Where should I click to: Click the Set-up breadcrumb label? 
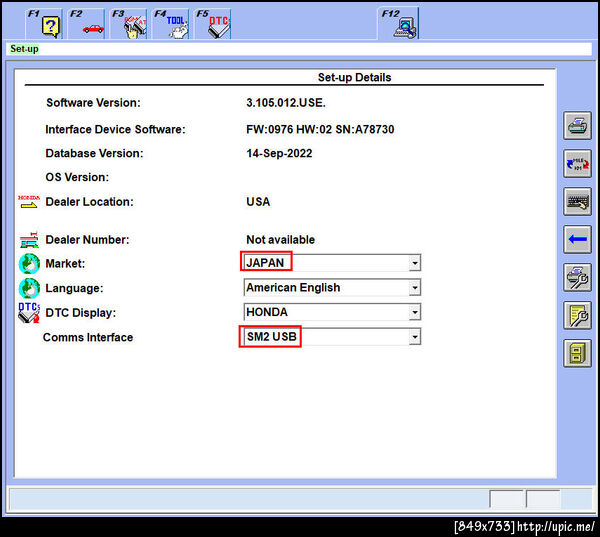[x=24, y=49]
